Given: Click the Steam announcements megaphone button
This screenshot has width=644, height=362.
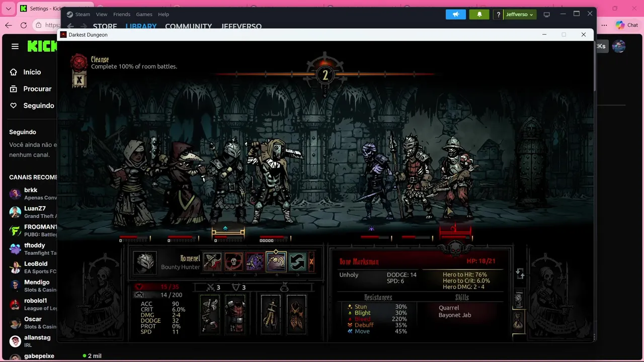Looking at the screenshot, I should point(456,15).
